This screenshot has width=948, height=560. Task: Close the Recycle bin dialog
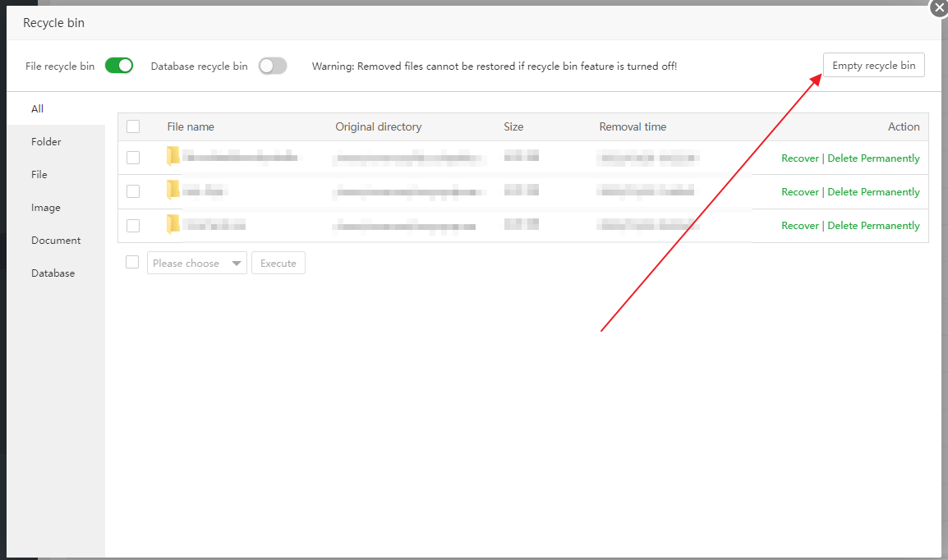939,8
